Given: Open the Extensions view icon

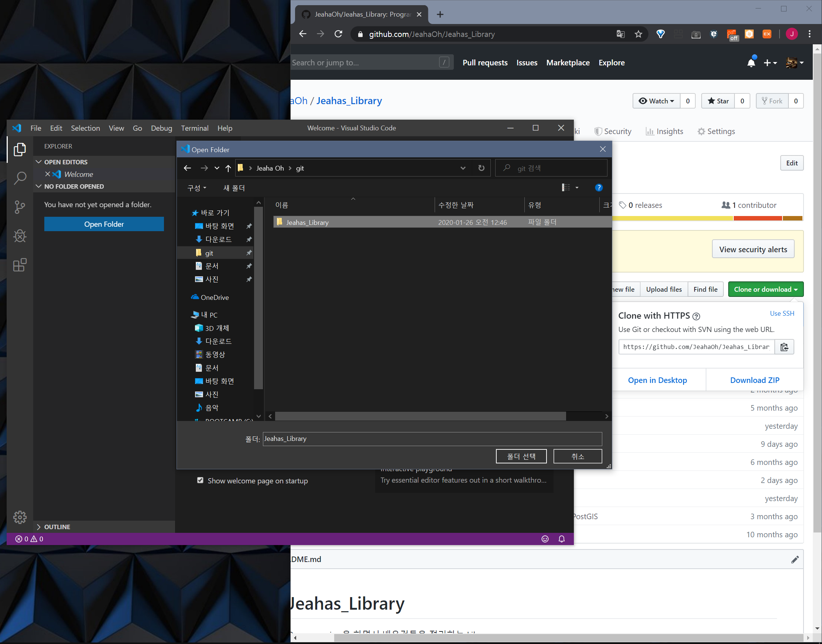Looking at the screenshot, I should 20,265.
